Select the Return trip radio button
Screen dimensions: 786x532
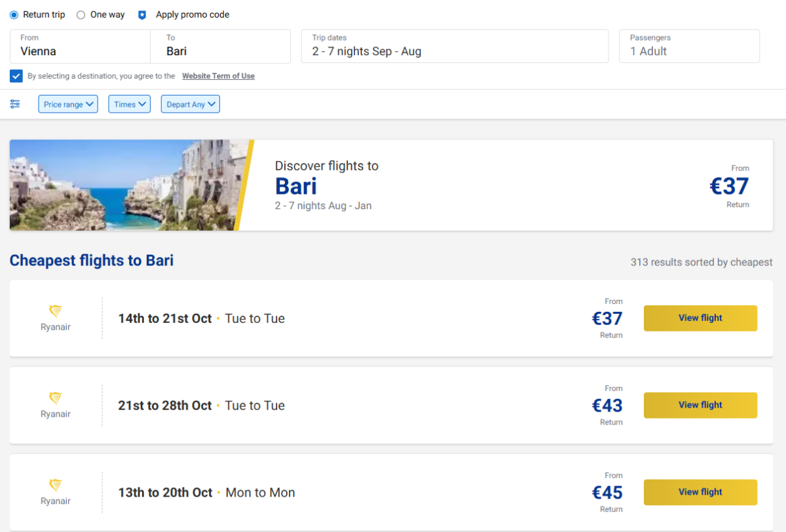(x=14, y=15)
